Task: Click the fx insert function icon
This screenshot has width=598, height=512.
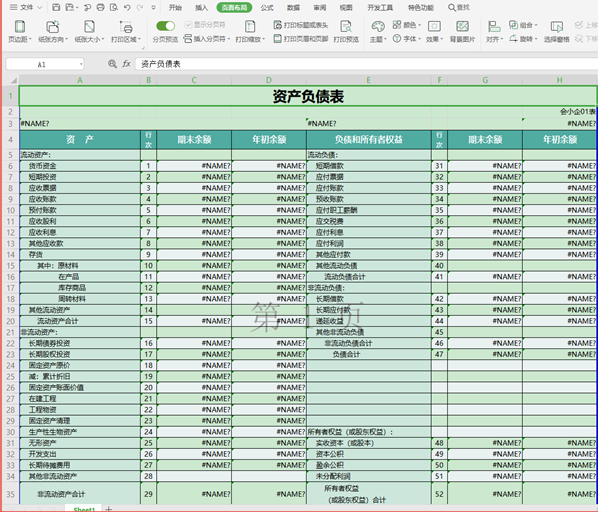Action: pyautogui.click(x=127, y=64)
